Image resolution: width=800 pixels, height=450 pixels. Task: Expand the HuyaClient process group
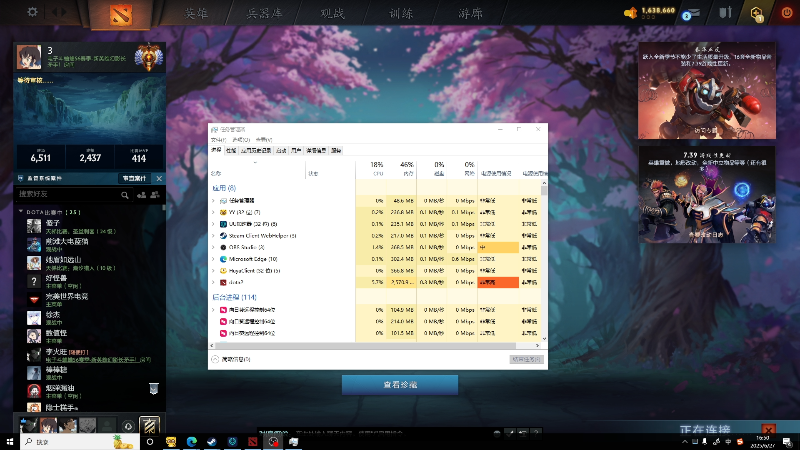213,271
